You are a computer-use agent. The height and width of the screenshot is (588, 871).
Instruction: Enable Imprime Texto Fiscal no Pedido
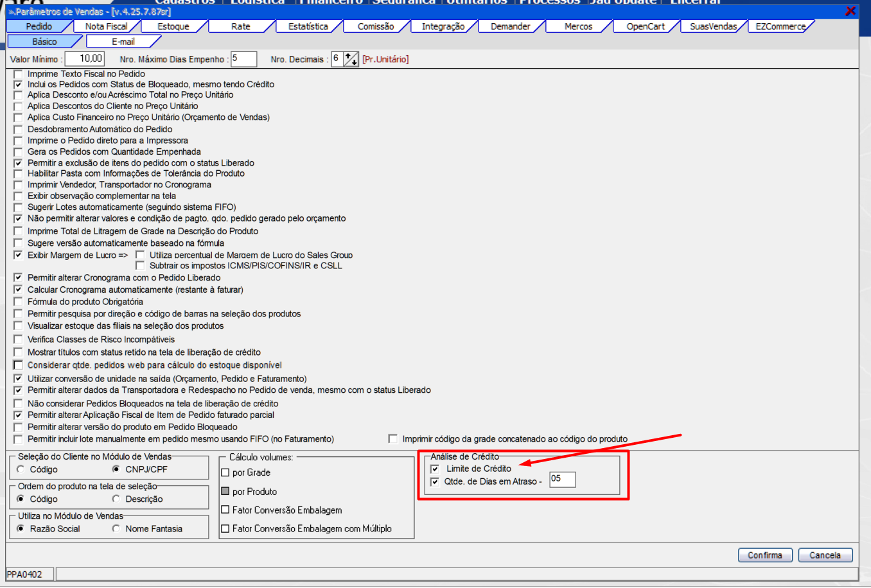point(18,74)
